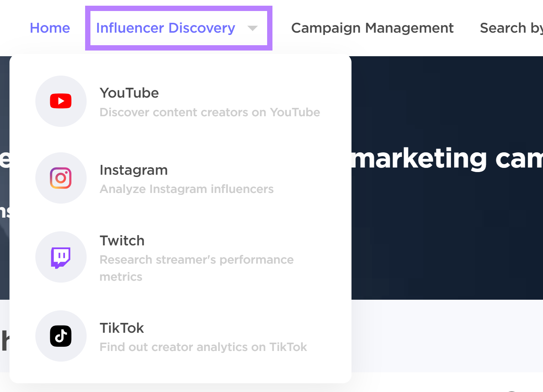Open the Campaign Management menu item
The width and height of the screenshot is (543, 392).
(x=372, y=28)
